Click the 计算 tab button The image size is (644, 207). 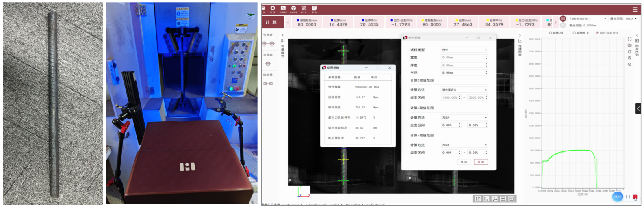pyautogui.click(x=271, y=22)
